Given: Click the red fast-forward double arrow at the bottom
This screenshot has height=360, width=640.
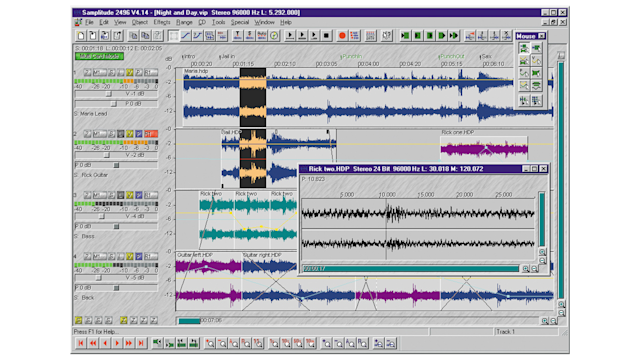Looking at the screenshot, I should (x=129, y=343).
